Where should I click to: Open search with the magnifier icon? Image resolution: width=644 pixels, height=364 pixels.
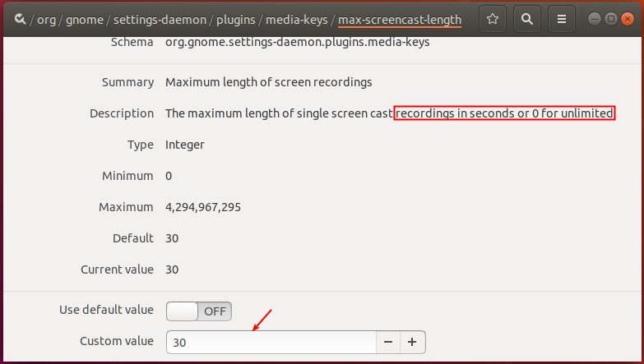[x=527, y=19]
